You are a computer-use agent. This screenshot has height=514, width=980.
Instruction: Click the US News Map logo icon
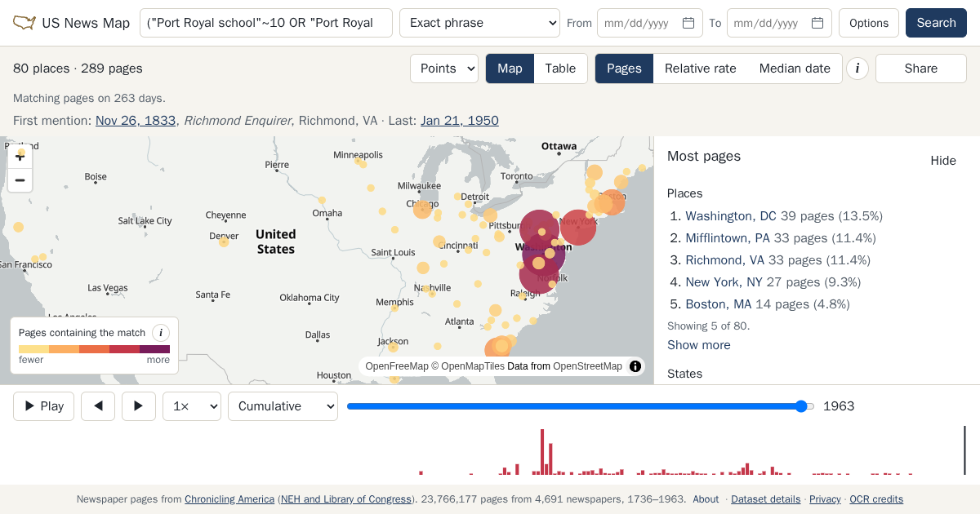coord(24,23)
